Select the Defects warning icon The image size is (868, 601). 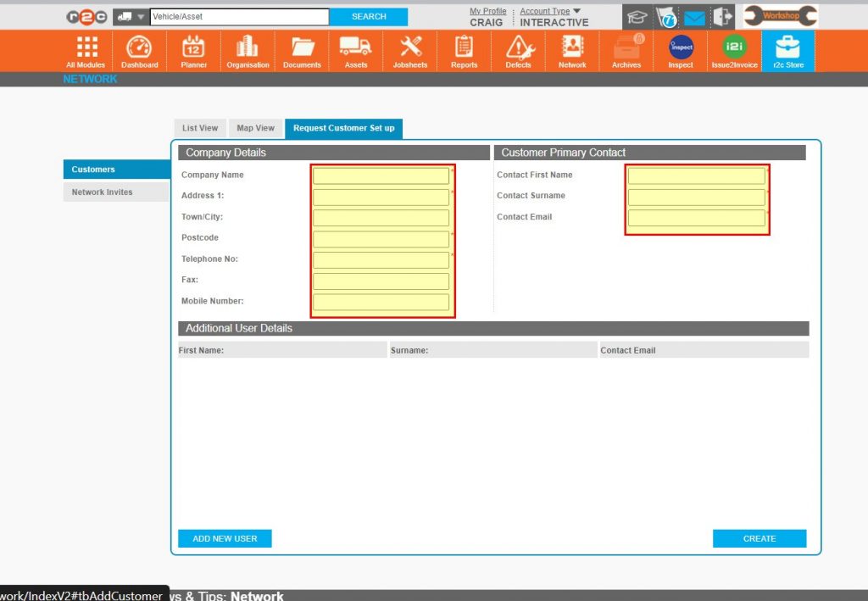coord(518,47)
